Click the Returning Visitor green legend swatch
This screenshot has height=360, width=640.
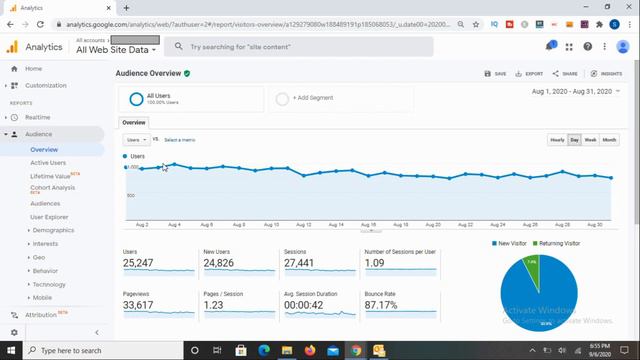tap(535, 243)
